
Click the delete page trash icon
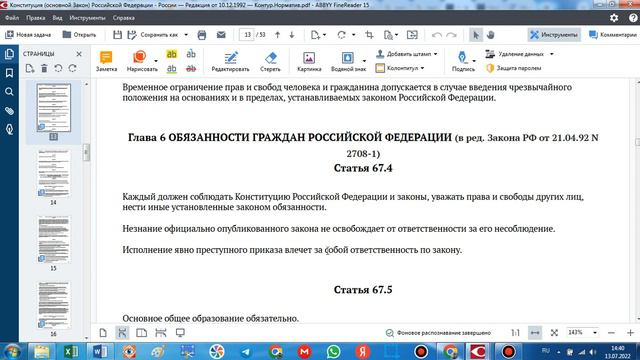click(44, 68)
